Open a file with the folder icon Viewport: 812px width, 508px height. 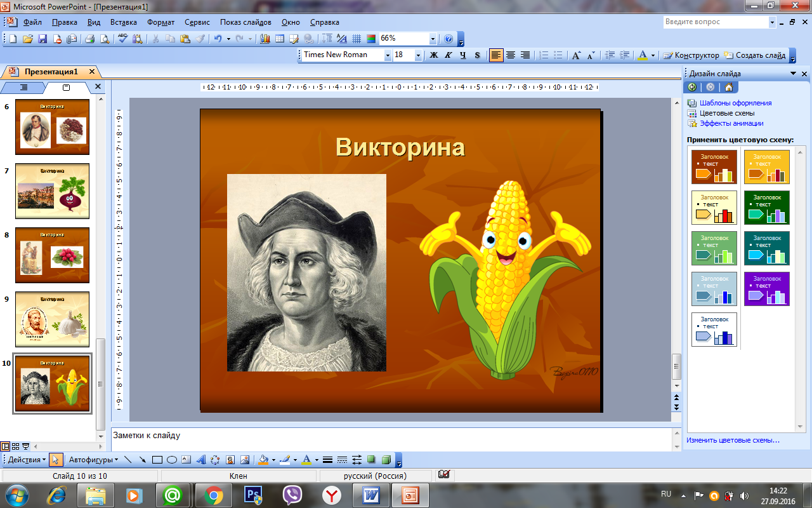pos(28,39)
